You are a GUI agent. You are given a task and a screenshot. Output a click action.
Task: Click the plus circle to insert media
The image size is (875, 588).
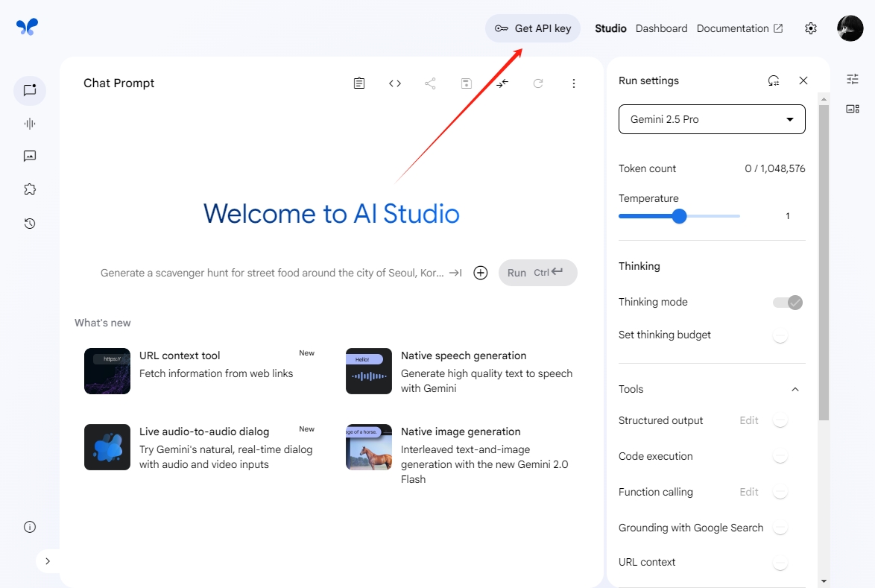point(481,273)
